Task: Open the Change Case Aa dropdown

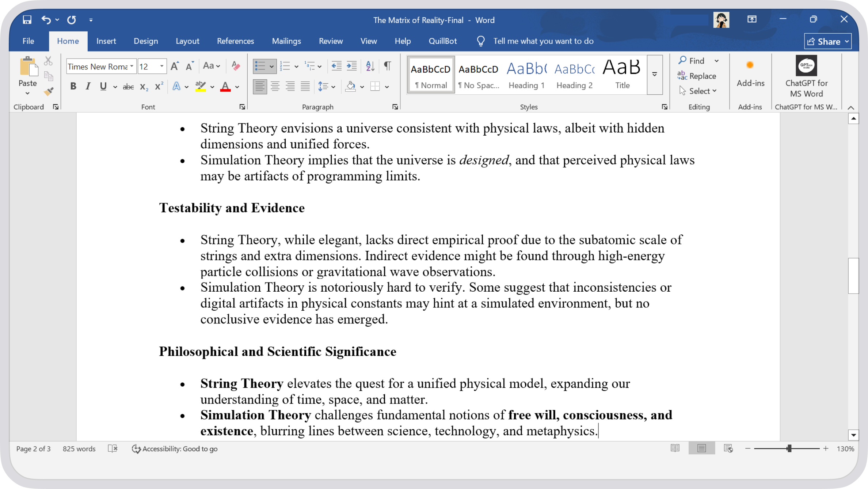Action: [212, 66]
